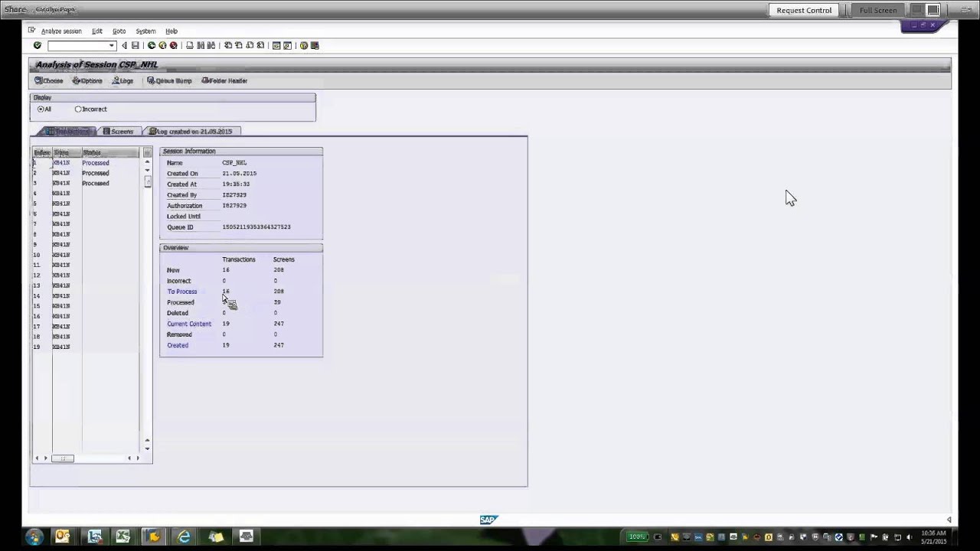
Task: Go to Previous Page icon
Action: coord(239,46)
